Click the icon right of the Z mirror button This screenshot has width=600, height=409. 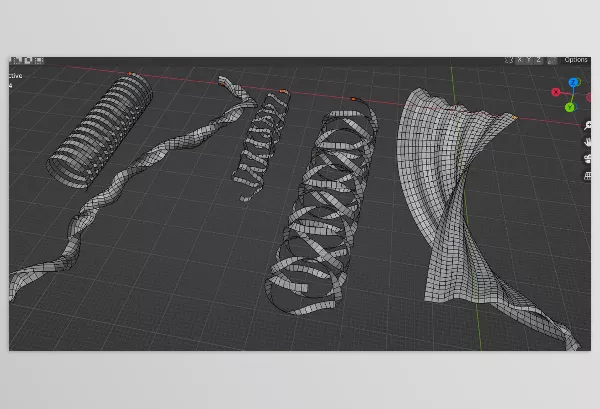tap(550, 61)
